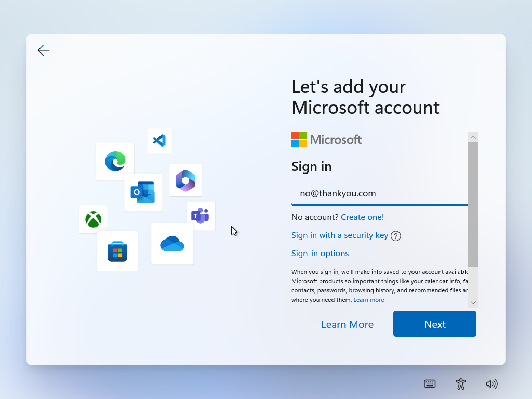The width and height of the screenshot is (532, 399).
Task: Click the gray scrollbar thumb
Action: point(473,205)
